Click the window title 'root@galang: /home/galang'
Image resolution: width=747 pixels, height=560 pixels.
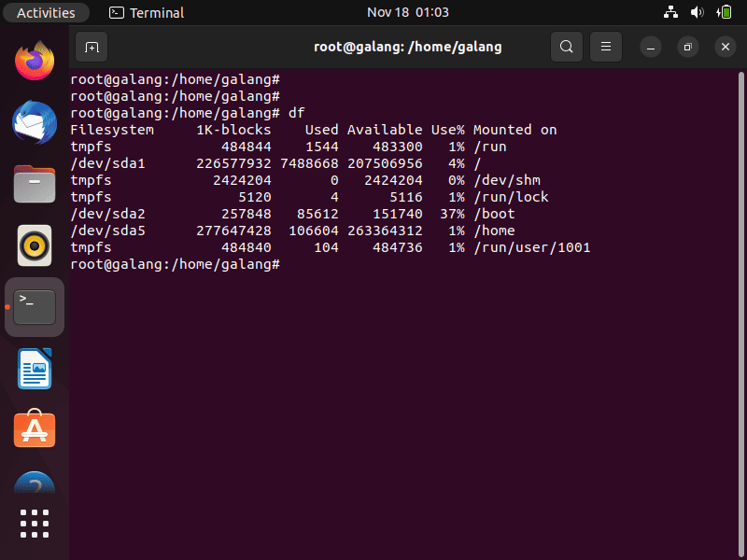click(x=408, y=47)
